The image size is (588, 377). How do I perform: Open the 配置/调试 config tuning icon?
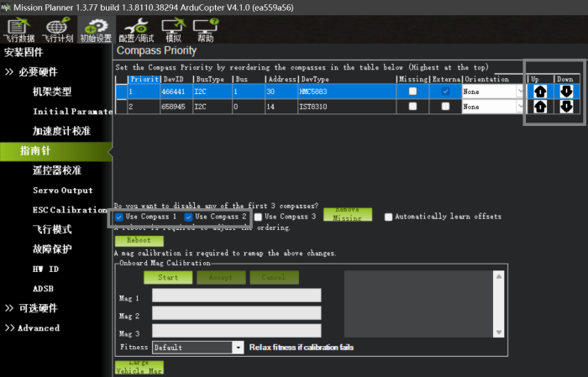(136, 30)
